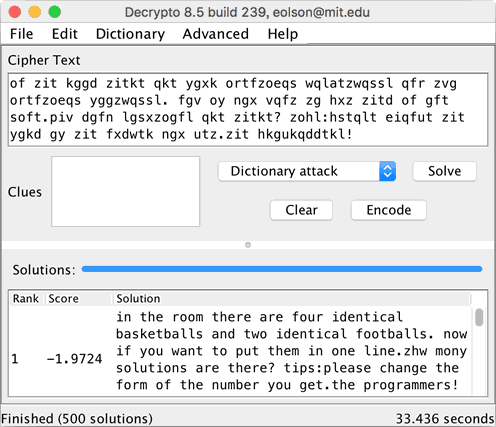
Task: Open the Edit menu
Action: pos(65,34)
